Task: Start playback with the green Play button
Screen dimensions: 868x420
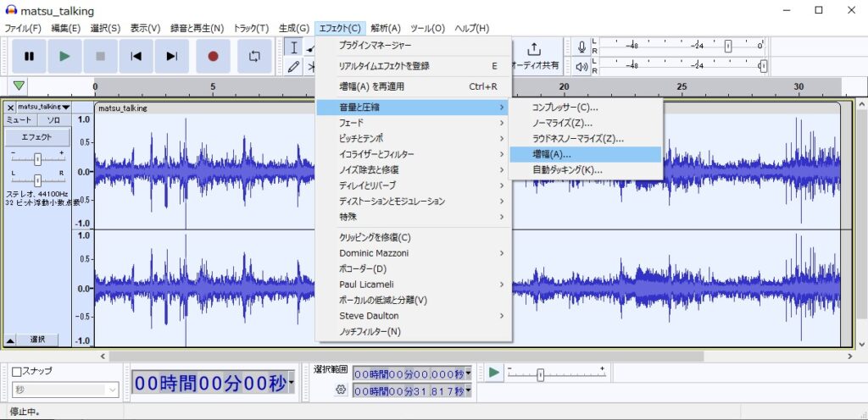Action: pos(64,56)
